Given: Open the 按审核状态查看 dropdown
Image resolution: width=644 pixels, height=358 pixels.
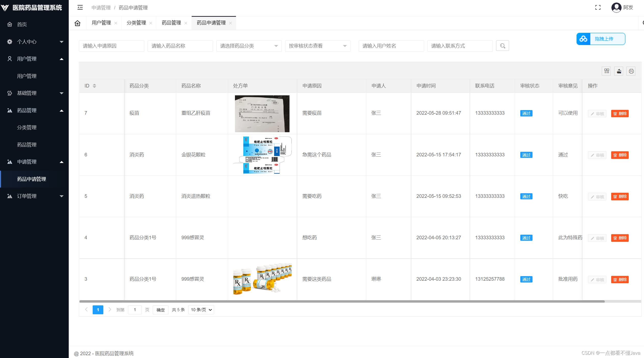Looking at the screenshot, I should (x=317, y=46).
